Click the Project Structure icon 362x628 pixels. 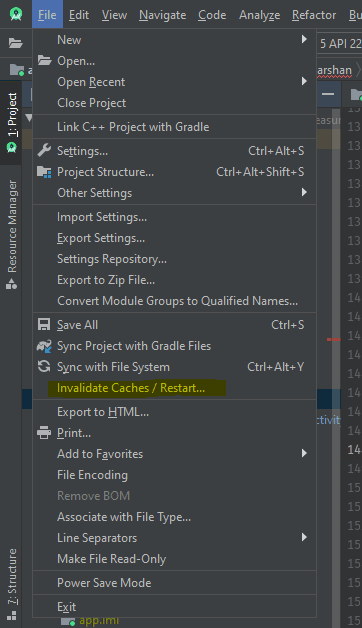tap(44, 172)
